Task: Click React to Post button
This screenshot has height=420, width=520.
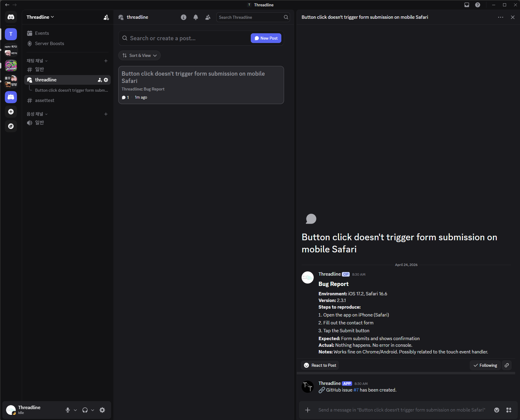Action: (x=320, y=365)
